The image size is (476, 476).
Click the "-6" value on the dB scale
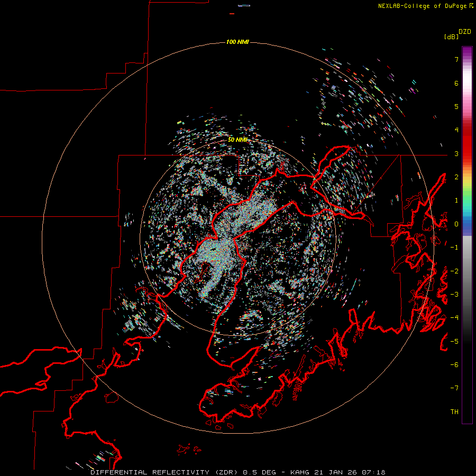(454, 364)
